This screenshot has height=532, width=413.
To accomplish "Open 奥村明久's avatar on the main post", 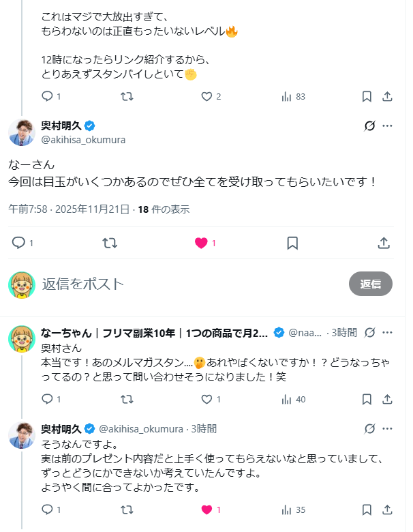I will coord(22,132).
